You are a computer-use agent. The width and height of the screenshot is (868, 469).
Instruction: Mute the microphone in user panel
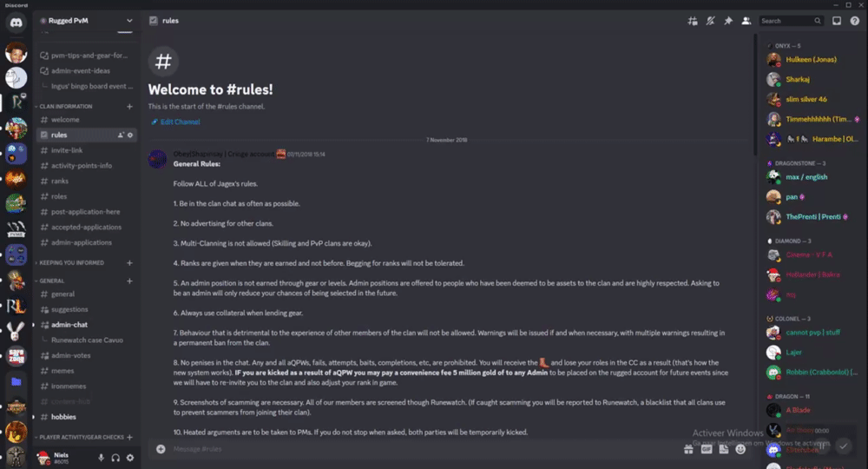(x=101, y=458)
